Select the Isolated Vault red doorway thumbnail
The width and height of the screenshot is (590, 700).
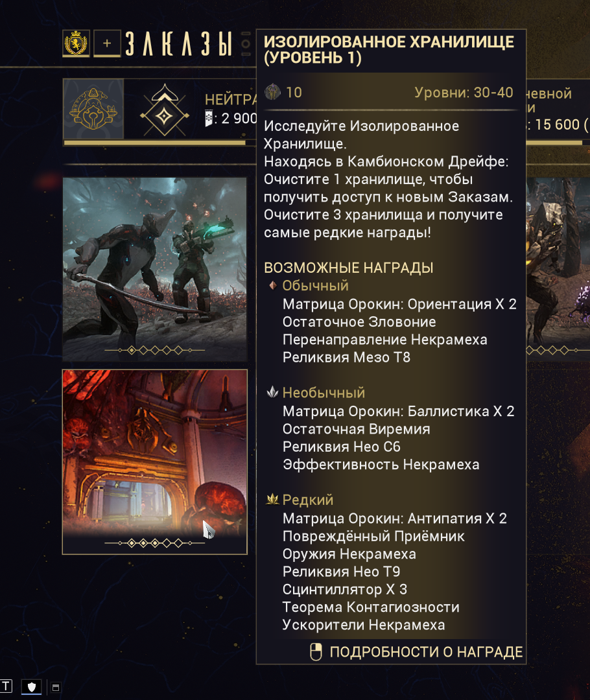[154, 461]
